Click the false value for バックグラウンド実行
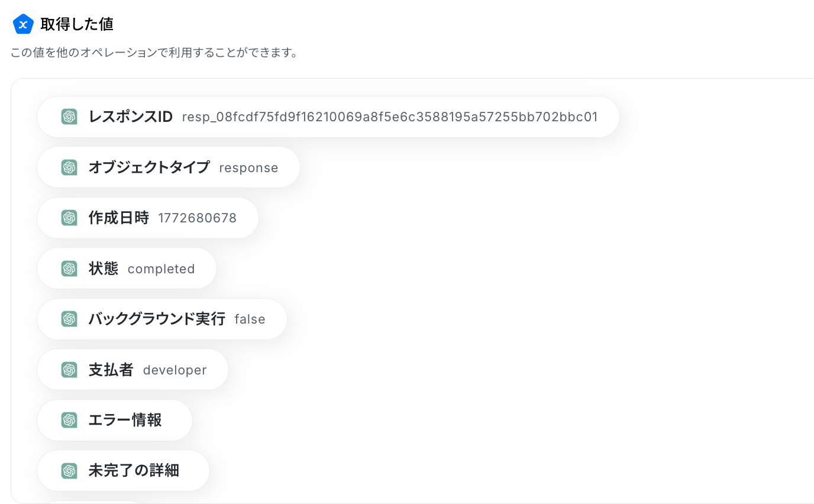This screenshot has height=504, width=814. point(250,319)
